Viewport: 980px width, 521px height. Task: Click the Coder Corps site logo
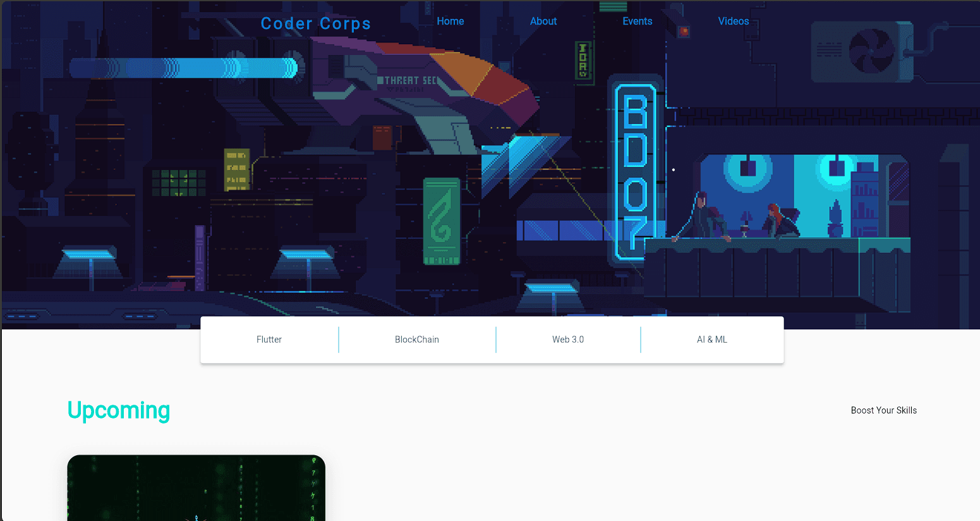[x=315, y=23]
